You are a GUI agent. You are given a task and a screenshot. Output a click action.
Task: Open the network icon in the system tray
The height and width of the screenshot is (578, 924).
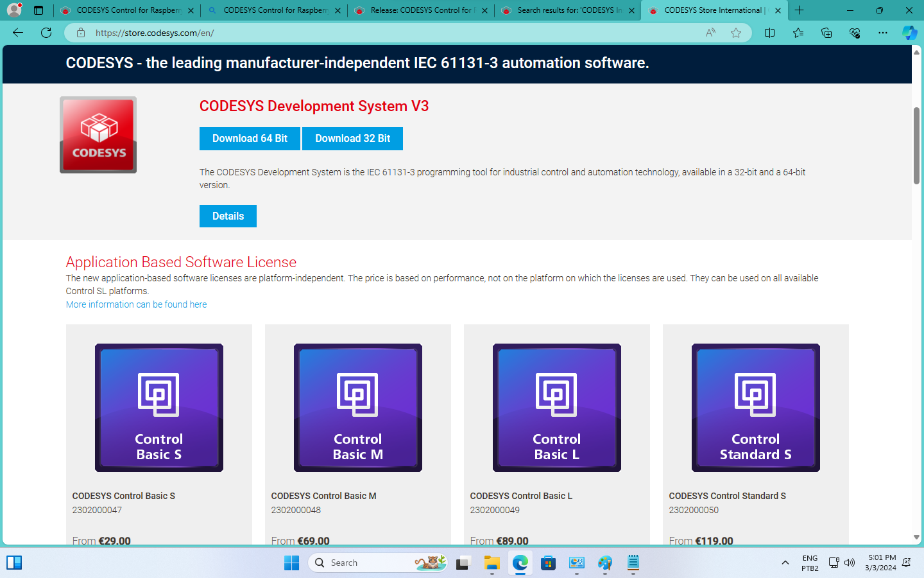point(834,563)
